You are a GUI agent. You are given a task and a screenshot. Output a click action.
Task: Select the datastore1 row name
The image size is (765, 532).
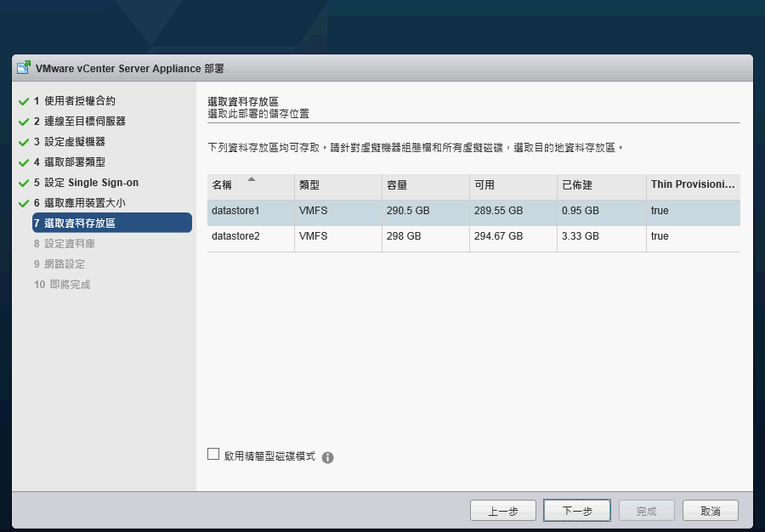235,211
